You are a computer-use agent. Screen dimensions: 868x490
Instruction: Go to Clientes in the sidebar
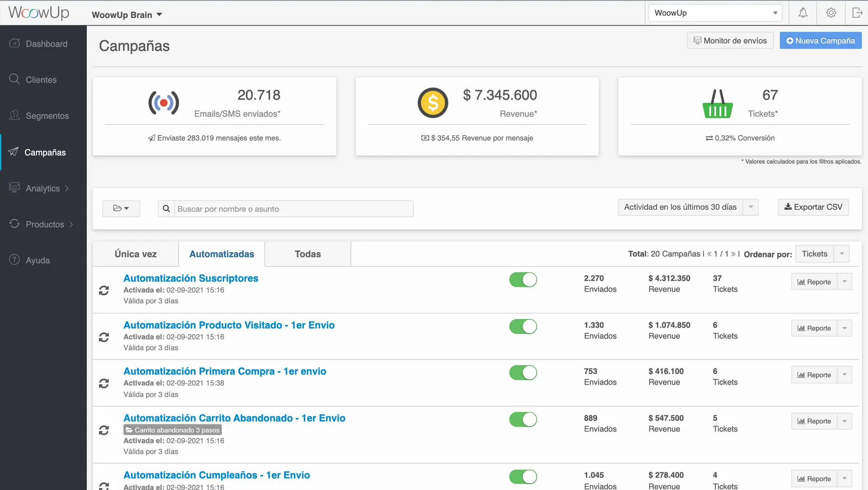click(41, 80)
